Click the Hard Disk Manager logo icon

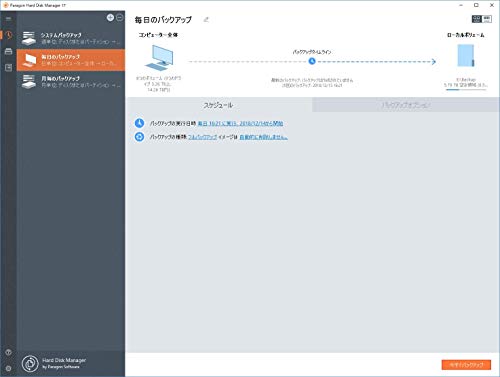[30, 364]
